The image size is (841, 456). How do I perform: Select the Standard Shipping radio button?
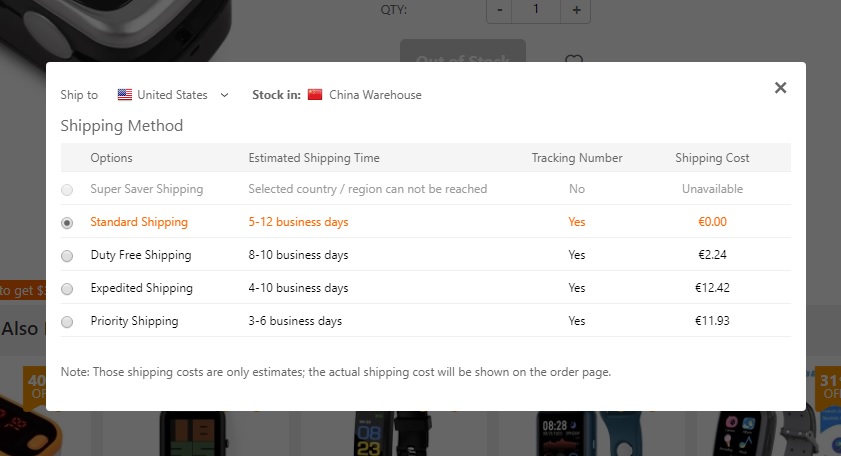pos(67,223)
